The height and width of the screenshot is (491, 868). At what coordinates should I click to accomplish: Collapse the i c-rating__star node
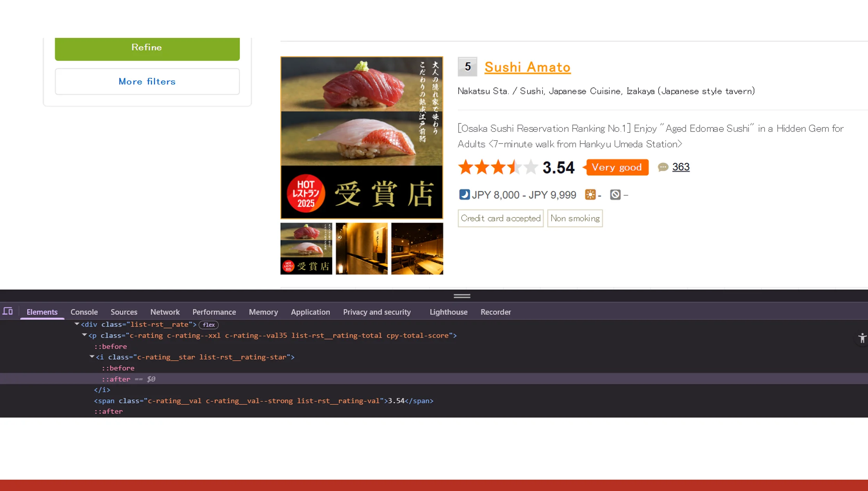[92, 357]
